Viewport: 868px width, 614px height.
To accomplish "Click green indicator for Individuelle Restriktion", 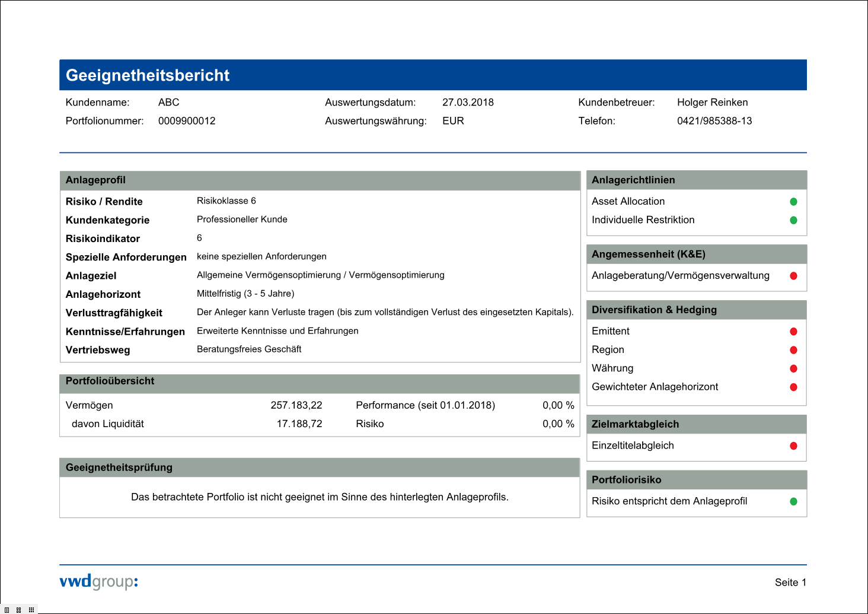I will click(x=793, y=220).
